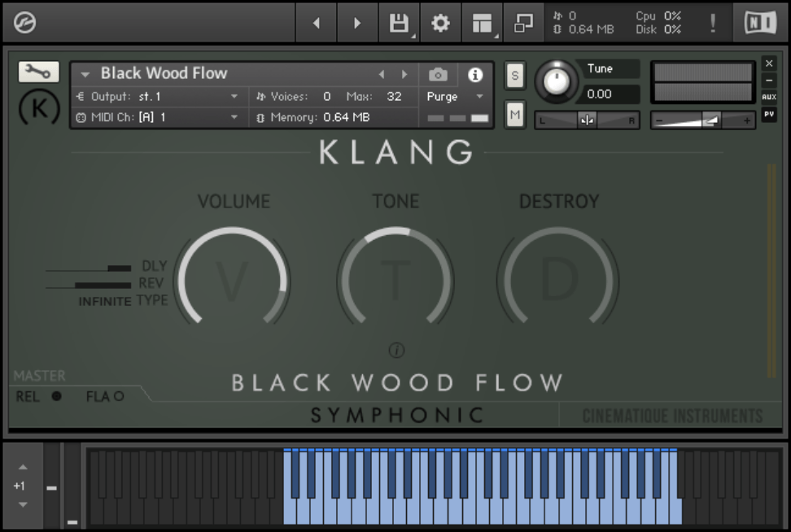Screen dimensions: 791x532
Task: Solo the instrument with S button
Action: (514, 76)
